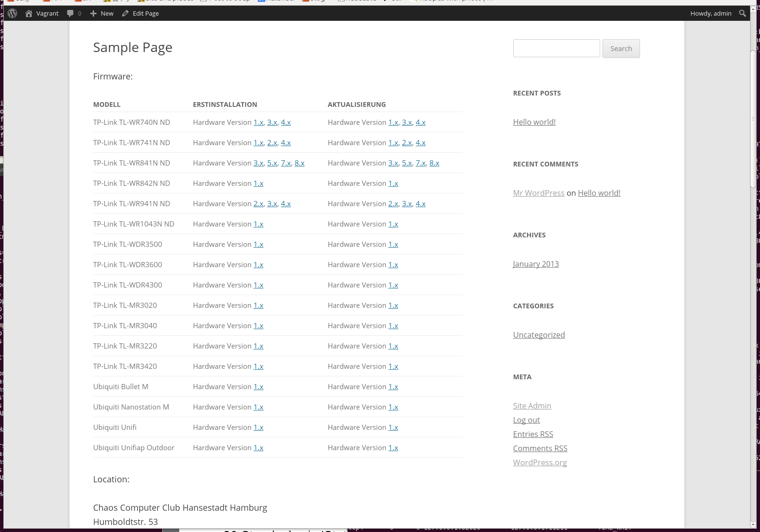The image size is (760, 532).
Task: Open MR3020 Aktualisierung 1.x firmware link
Action: coord(393,305)
